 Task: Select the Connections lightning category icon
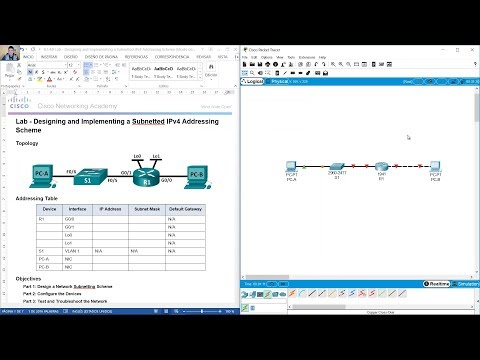pos(267,294)
